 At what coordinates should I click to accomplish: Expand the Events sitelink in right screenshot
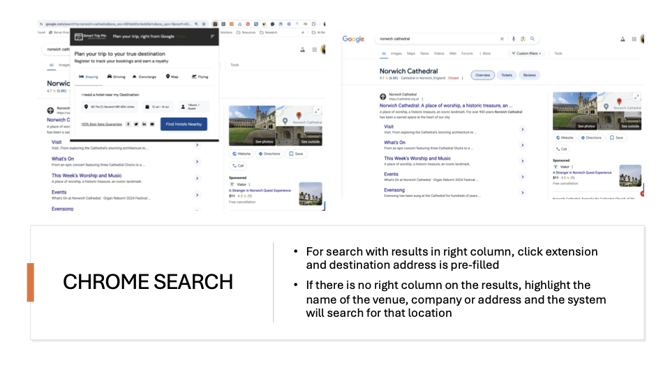pos(522,177)
